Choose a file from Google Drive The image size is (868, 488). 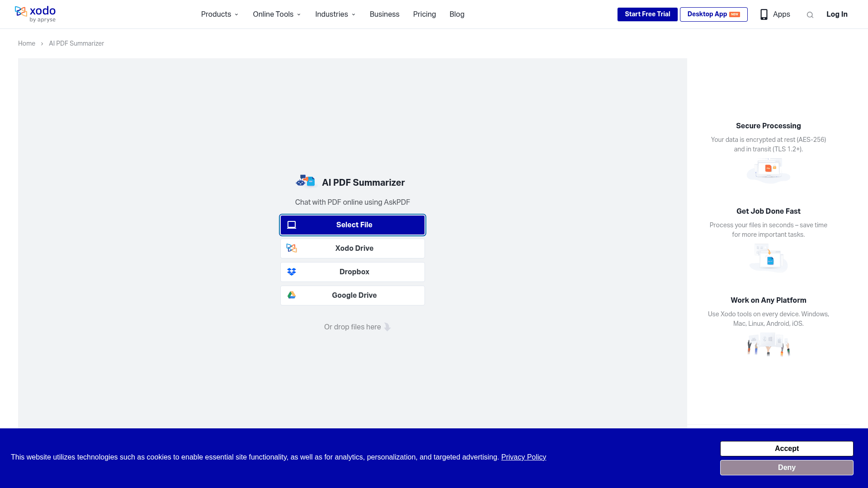pos(353,296)
